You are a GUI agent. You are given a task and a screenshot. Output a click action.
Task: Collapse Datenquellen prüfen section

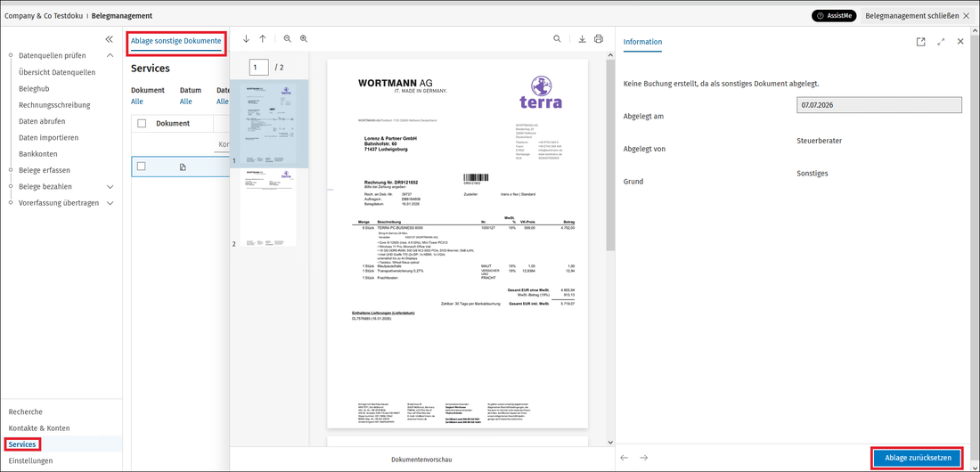(x=110, y=55)
